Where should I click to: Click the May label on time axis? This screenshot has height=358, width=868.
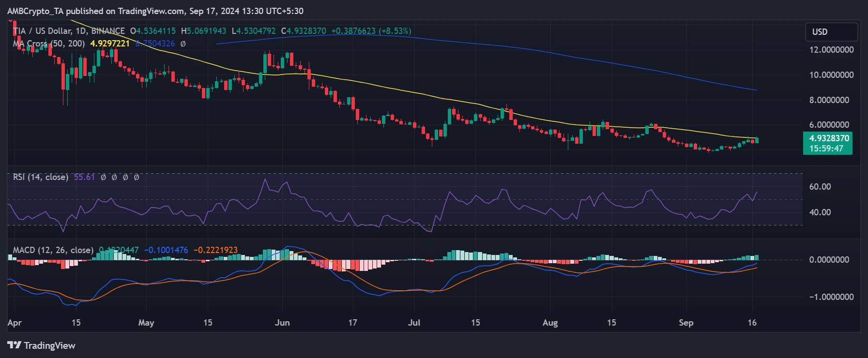146,323
